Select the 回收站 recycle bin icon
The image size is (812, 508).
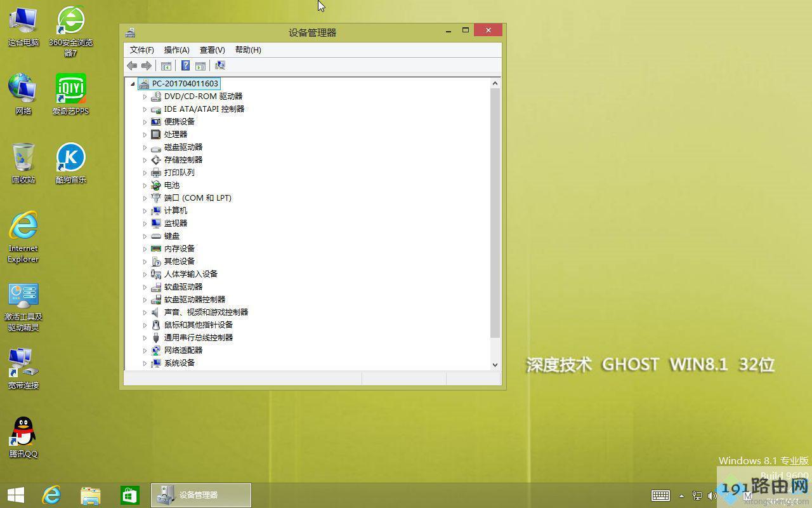(x=23, y=163)
